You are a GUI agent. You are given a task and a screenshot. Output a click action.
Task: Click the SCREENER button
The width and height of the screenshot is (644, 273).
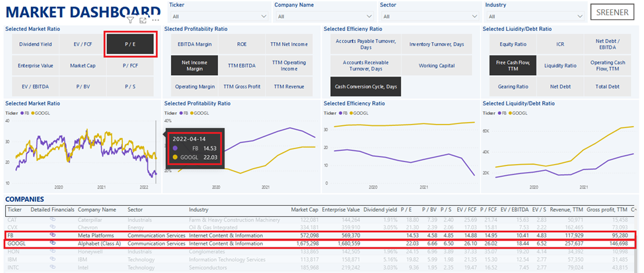(x=612, y=13)
